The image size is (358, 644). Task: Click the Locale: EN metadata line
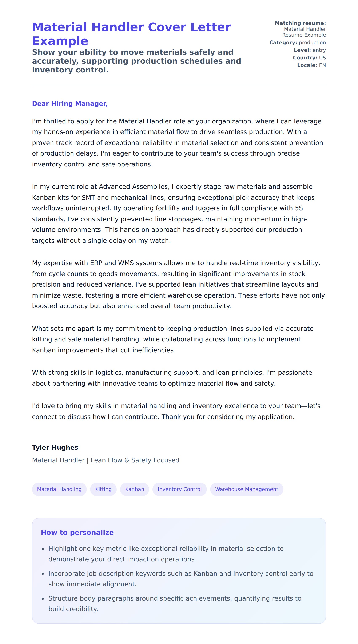(311, 65)
